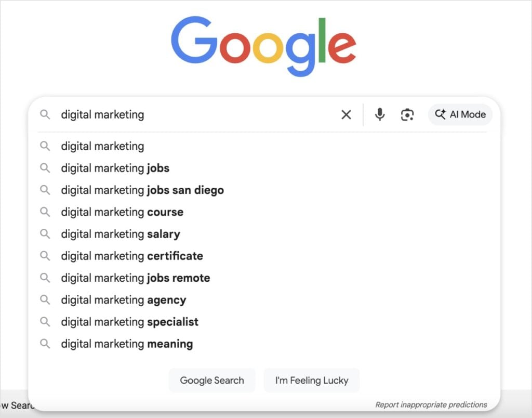Click I'm Feeling Lucky

[x=312, y=380]
